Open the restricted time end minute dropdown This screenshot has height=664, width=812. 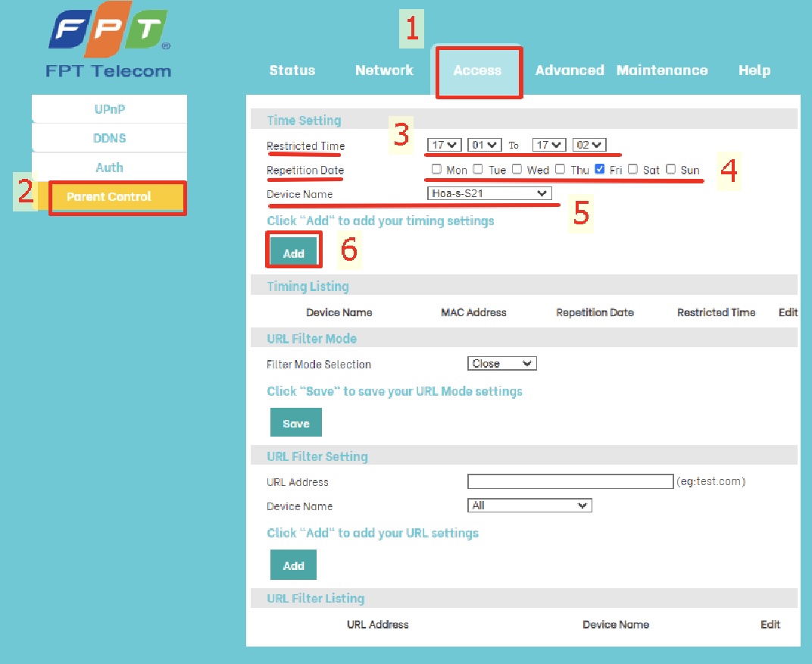(x=589, y=144)
